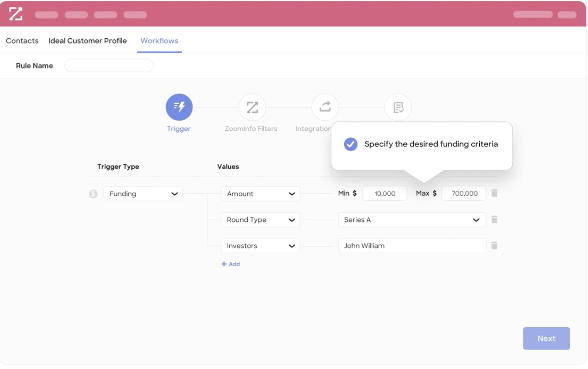This screenshot has width=588, height=369.
Task: Click the dollar icon beside Funding
Action: click(93, 194)
